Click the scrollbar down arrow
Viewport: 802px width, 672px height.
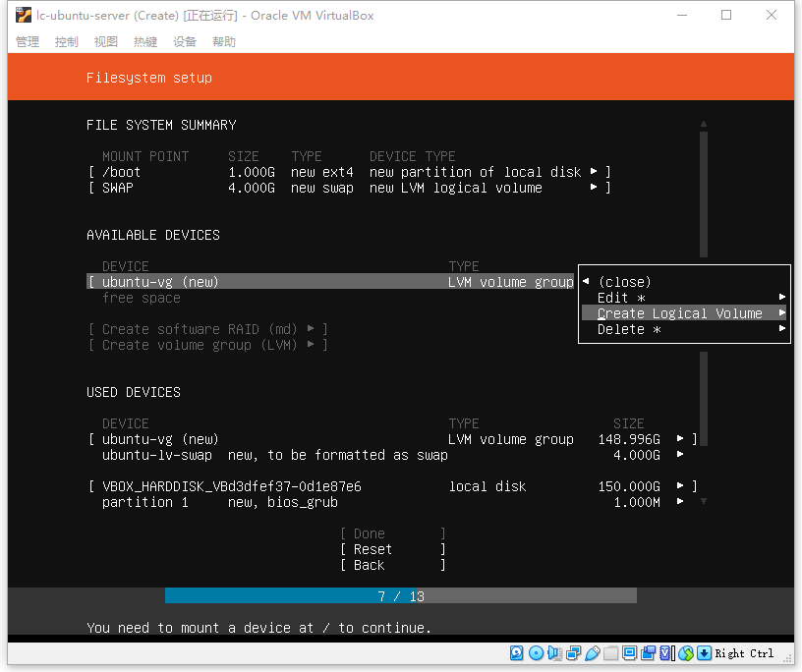pyautogui.click(x=704, y=501)
